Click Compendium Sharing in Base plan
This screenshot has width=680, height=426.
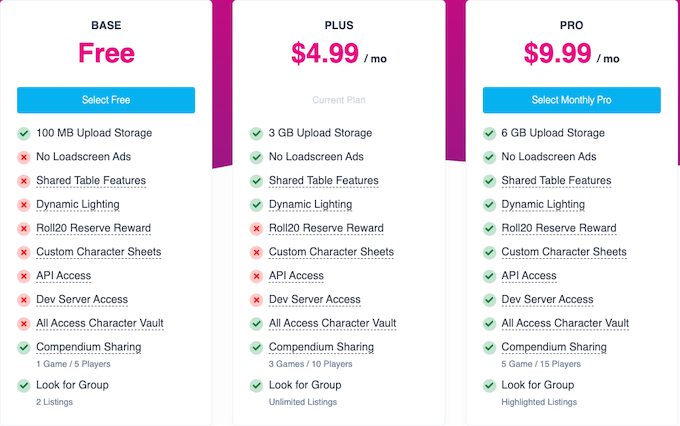[88, 347]
